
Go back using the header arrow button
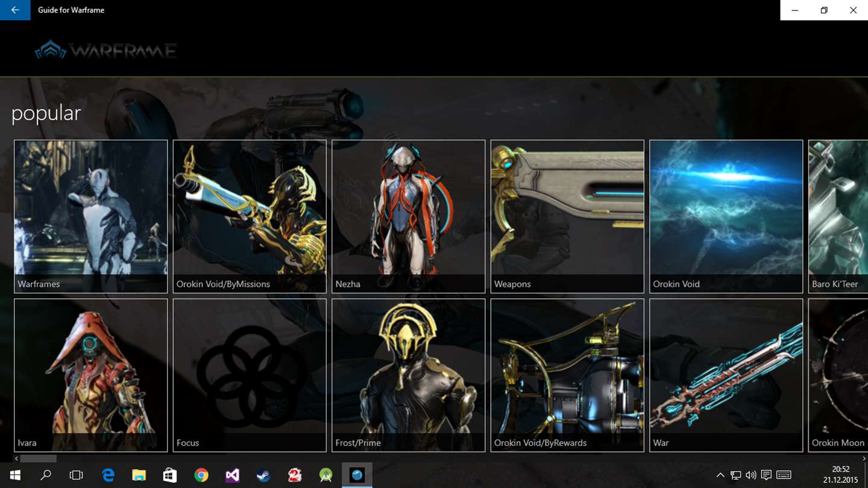pyautogui.click(x=15, y=10)
